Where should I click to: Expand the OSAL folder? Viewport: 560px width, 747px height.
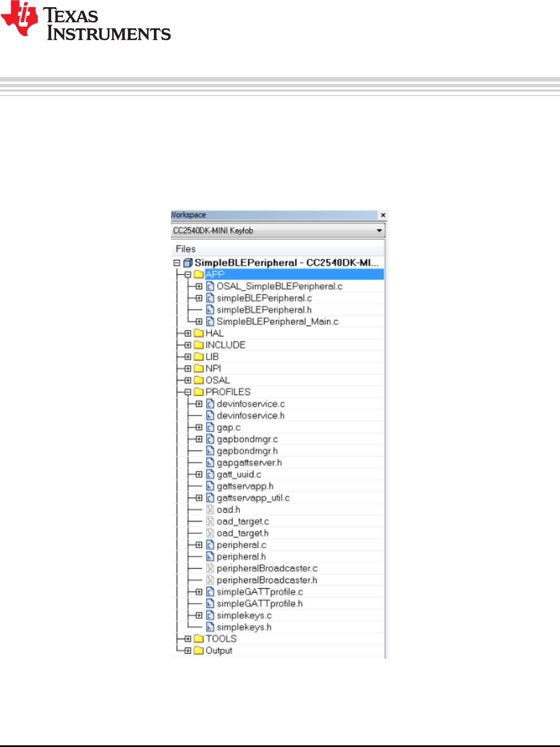(x=188, y=380)
